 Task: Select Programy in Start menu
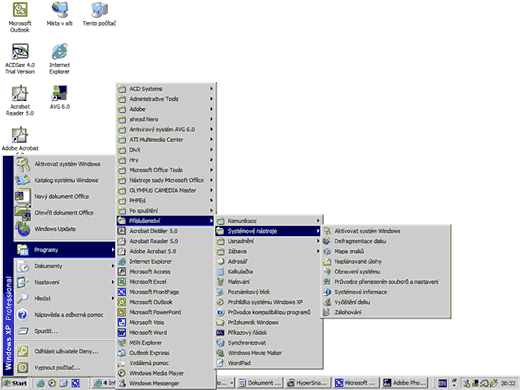[x=64, y=249]
